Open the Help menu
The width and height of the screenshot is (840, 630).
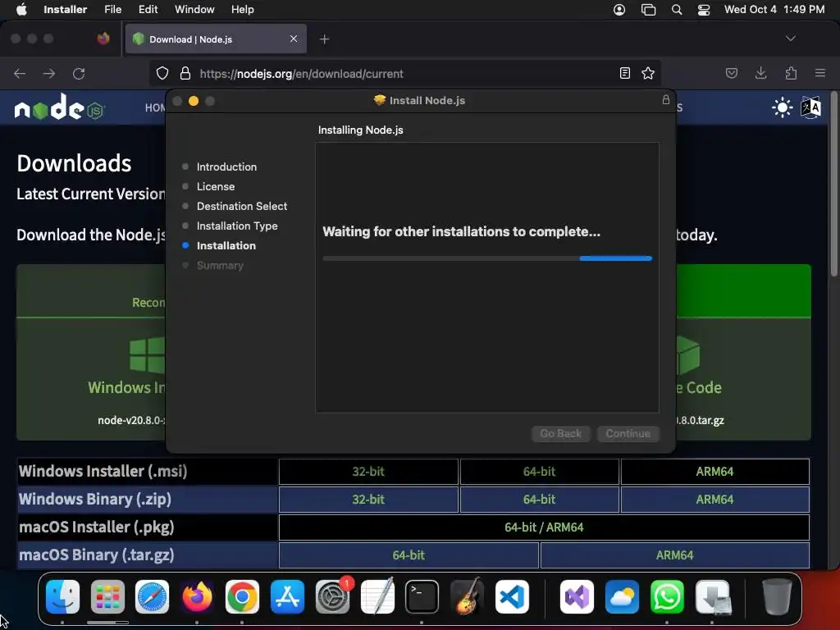(242, 10)
